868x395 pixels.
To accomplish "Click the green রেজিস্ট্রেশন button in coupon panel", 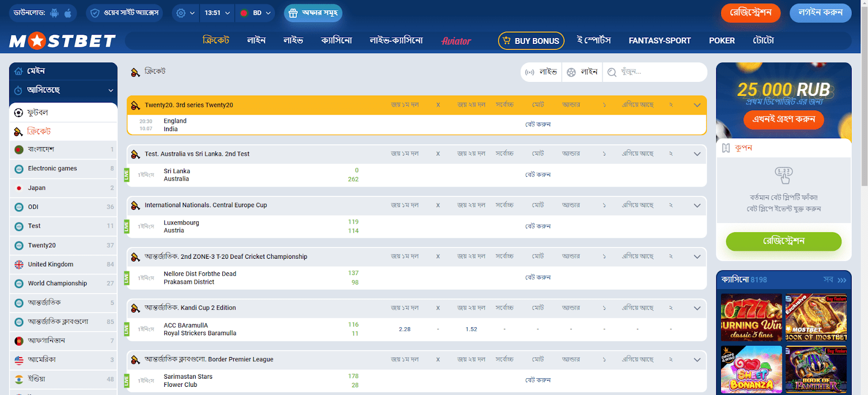I will pyautogui.click(x=784, y=241).
